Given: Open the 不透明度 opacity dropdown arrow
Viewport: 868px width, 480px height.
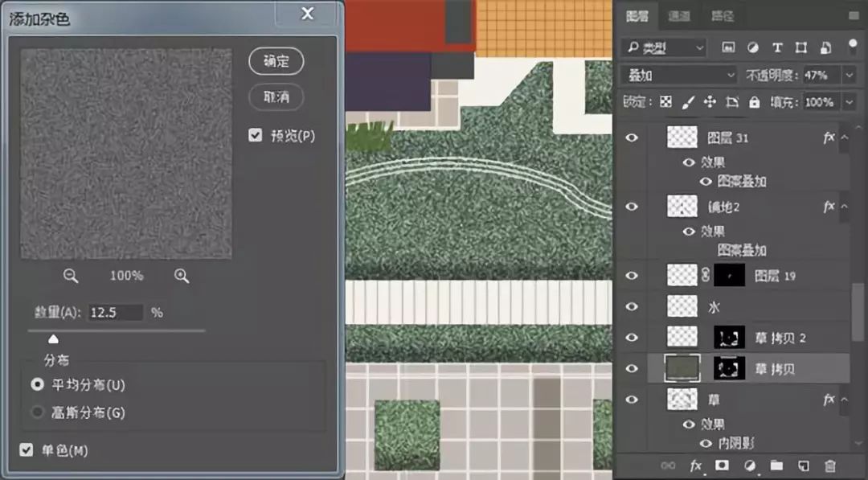Looking at the screenshot, I should (849, 75).
